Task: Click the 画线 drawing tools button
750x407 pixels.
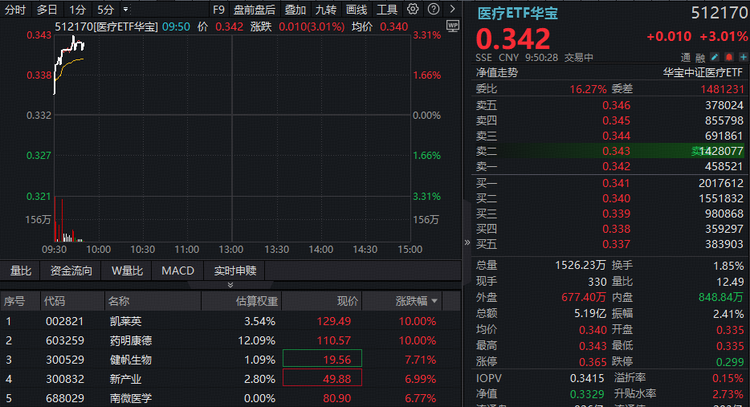Action: [x=356, y=9]
